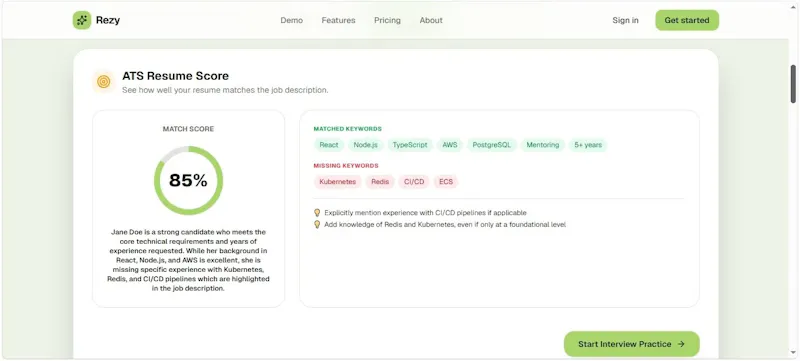
Task: Click the page vertical scrollbar thumb
Action: [793, 84]
